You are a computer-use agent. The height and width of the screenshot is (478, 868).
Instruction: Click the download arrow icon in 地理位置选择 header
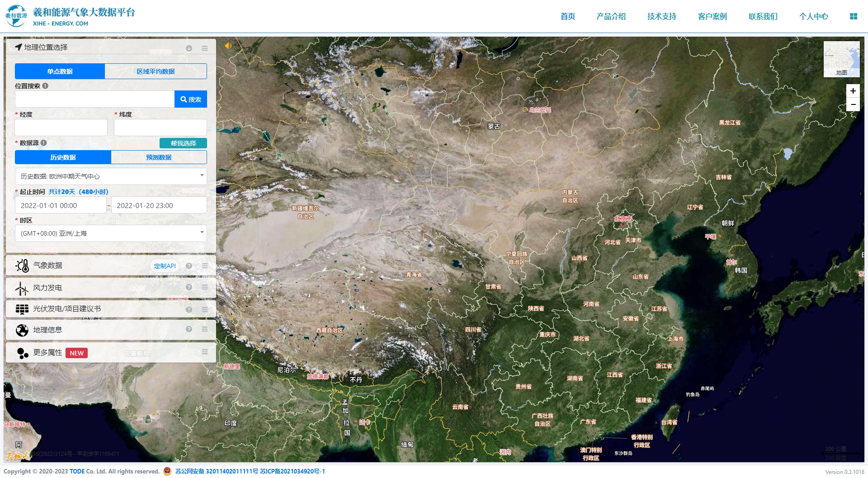(x=189, y=48)
